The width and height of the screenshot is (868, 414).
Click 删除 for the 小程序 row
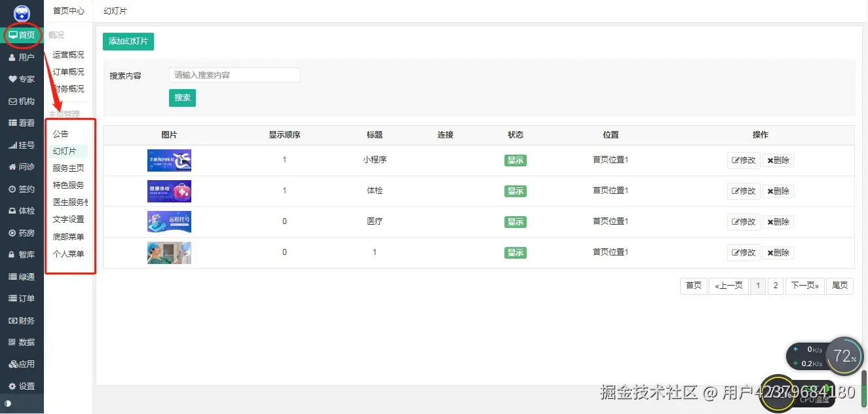(778, 160)
